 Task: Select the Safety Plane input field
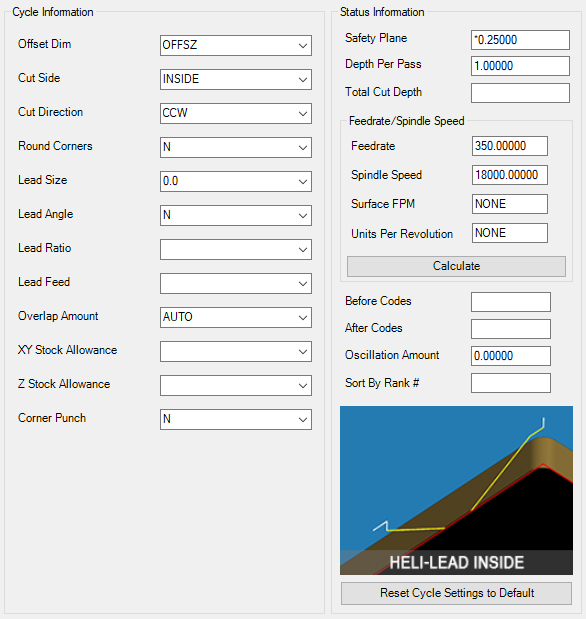click(520, 40)
